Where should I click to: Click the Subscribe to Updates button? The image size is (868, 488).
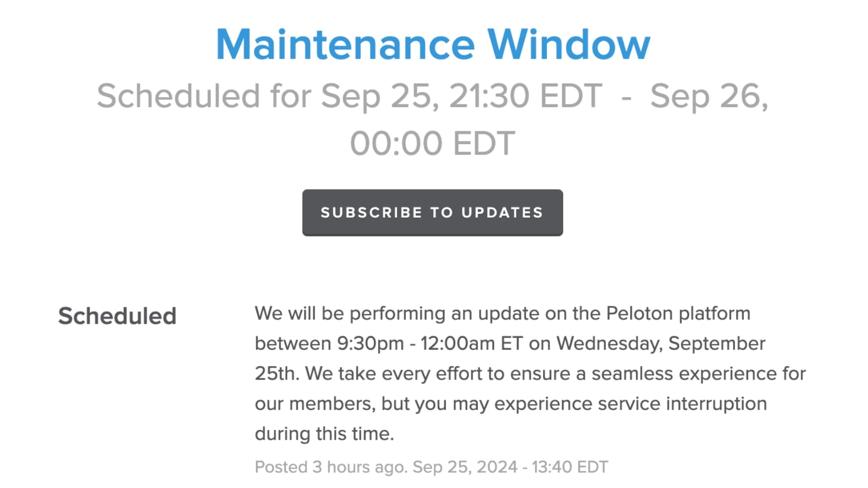pos(432,213)
